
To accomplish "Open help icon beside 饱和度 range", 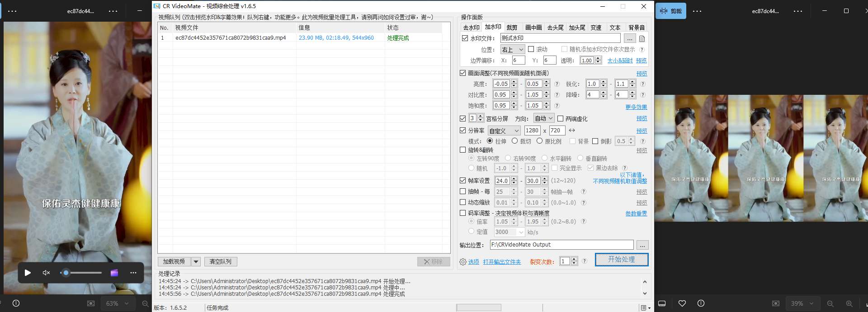I will (x=557, y=106).
